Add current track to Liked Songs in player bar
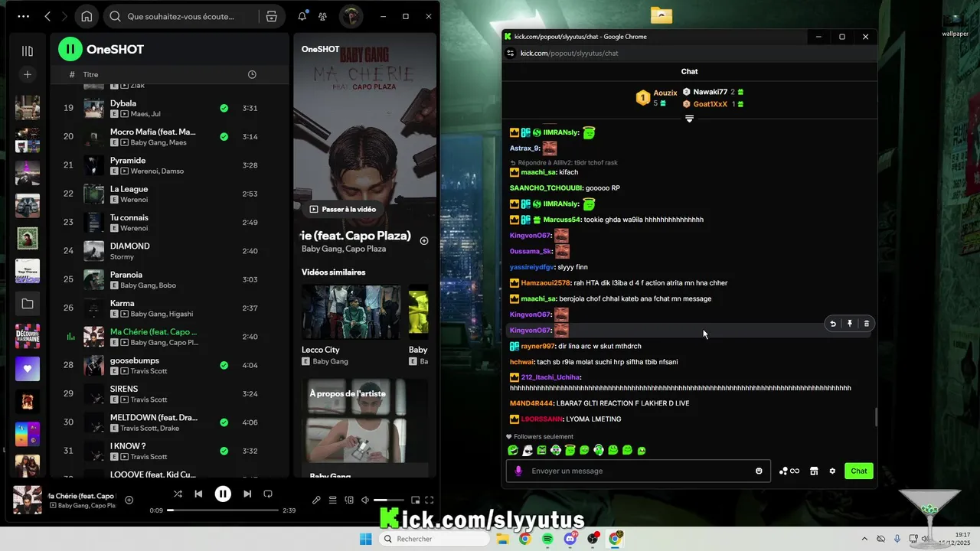Screen dimensions: 980x551 point(129,500)
